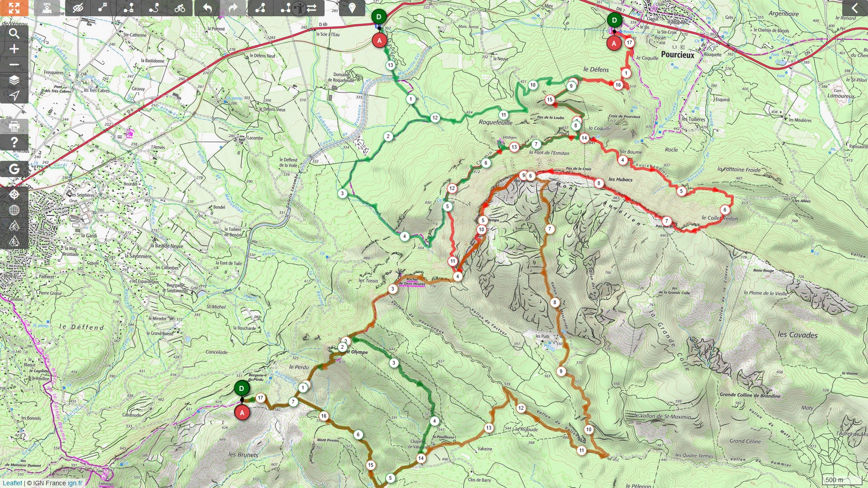
Task: Follow the ign.fr link
Action: tap(75, 483)
